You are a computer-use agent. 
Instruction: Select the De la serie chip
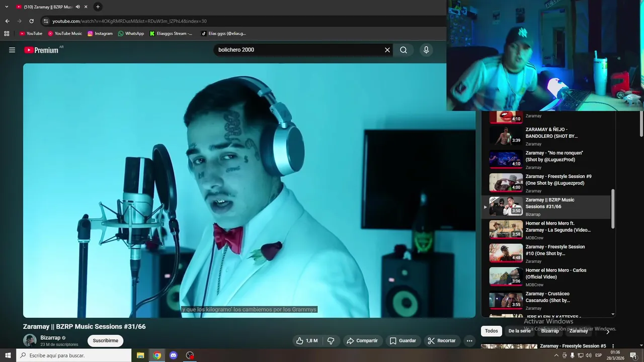(x=519, y=331)
